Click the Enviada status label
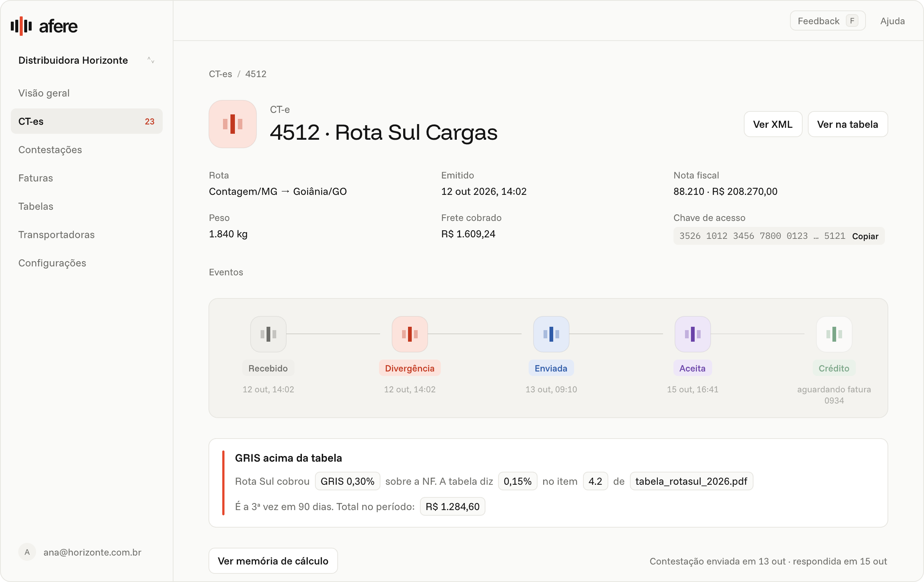The height and width of the screenshot is (582, 924). 551,368
